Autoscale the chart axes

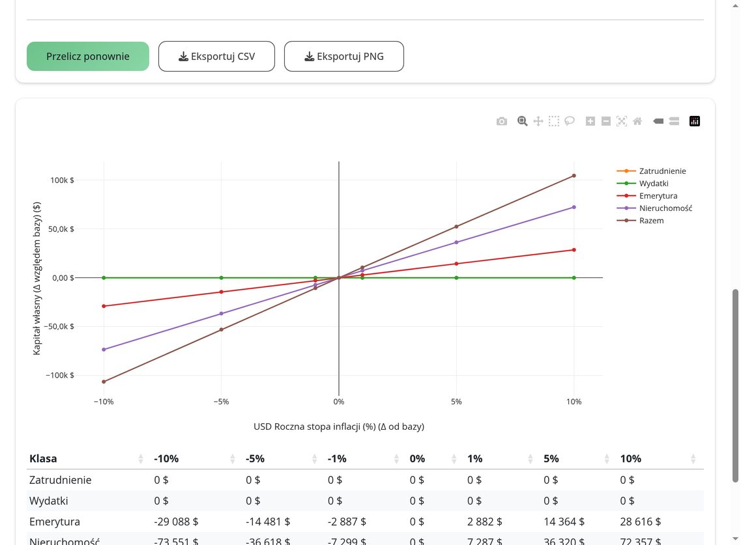622,121
